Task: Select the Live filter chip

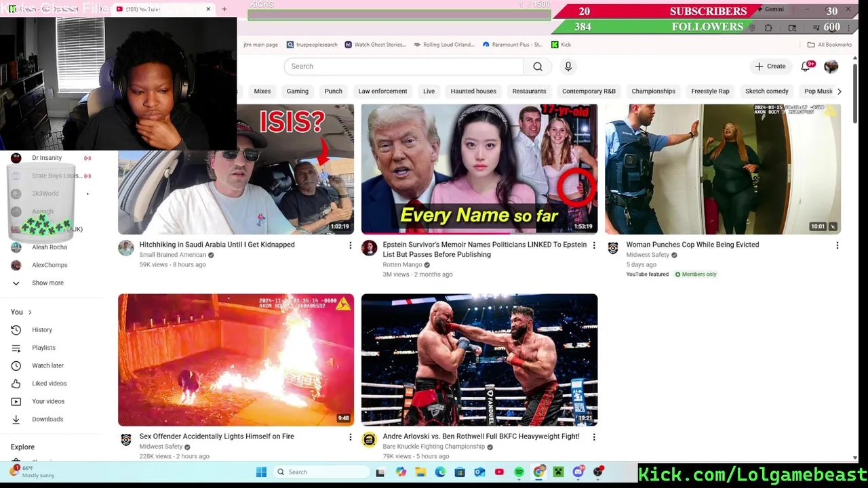Action: coord(429,91)
